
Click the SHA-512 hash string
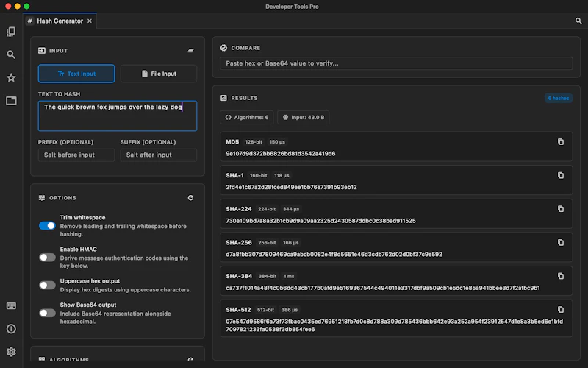coord(394,325)
